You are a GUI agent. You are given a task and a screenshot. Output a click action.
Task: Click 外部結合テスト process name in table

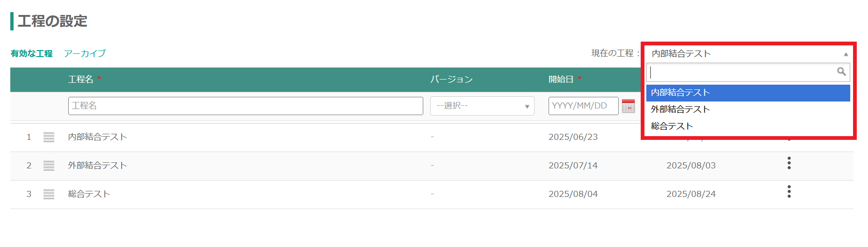tap(97, 166)
